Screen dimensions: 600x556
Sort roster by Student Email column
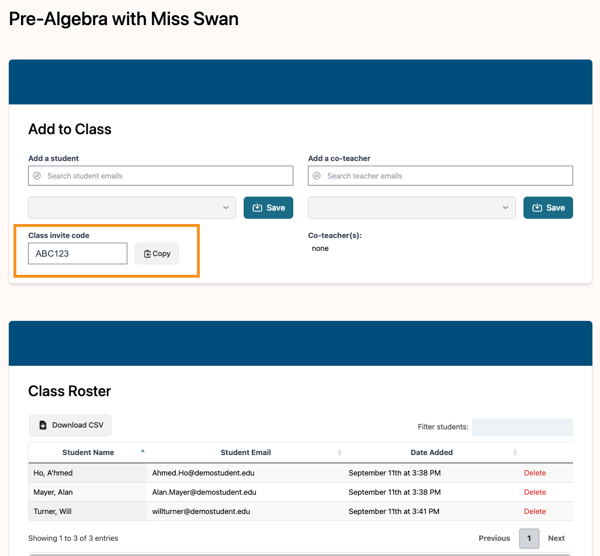(246, 452)
